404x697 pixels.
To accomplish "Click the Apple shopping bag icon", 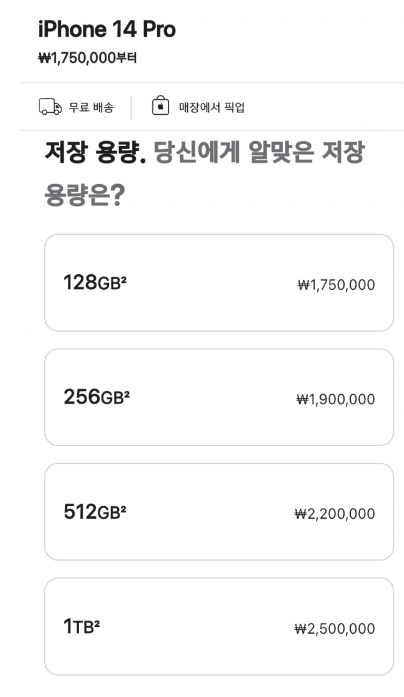I will point(160,106).
